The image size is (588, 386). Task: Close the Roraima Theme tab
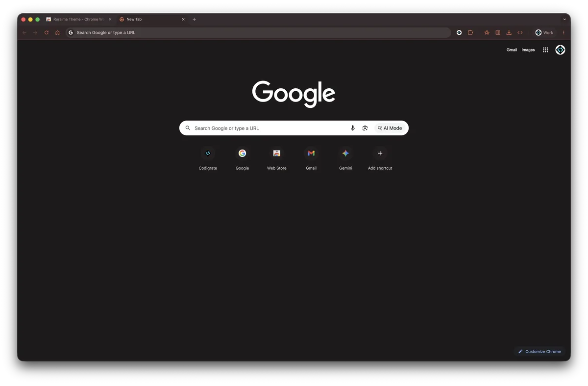tap(110, 20)
